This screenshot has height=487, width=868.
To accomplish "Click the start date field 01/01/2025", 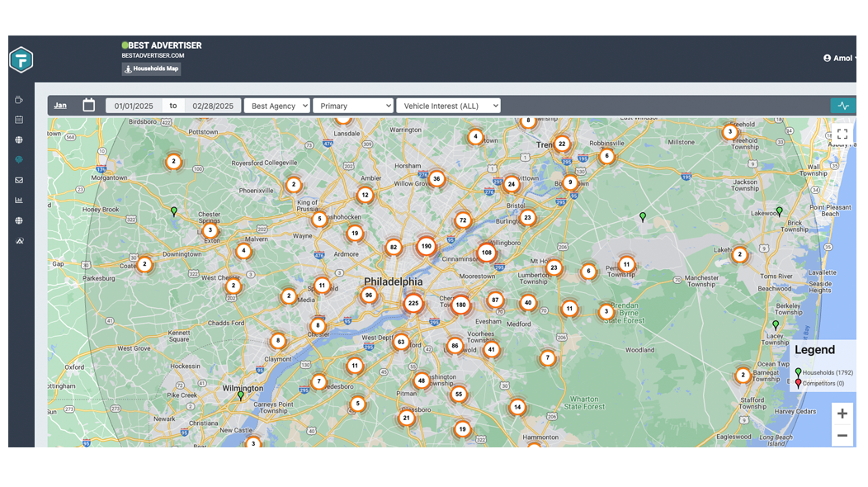I will coord(134,106).
